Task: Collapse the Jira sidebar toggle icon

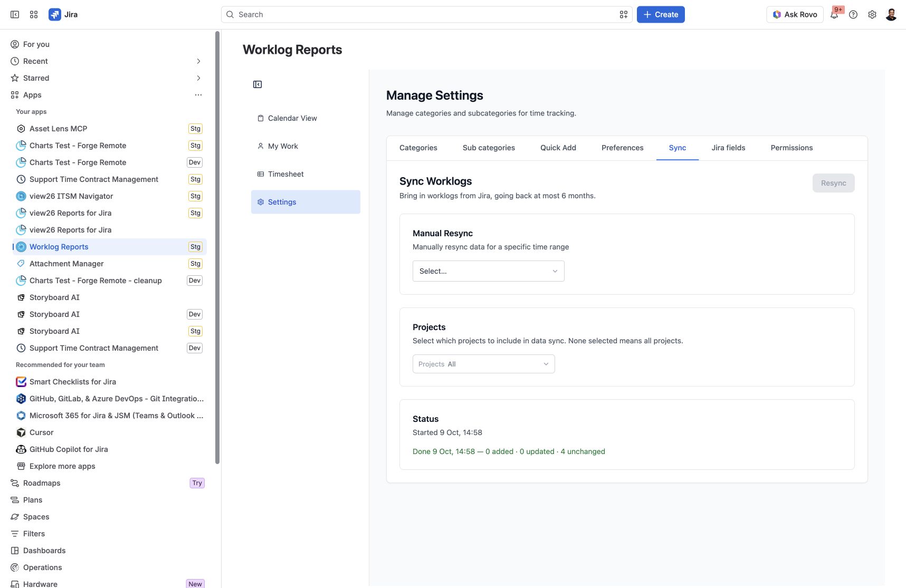Action: (x=15, y=15)
